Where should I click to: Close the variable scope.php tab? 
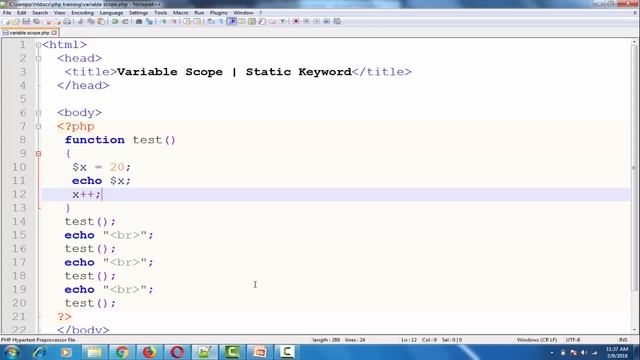[x=54, y=33]
